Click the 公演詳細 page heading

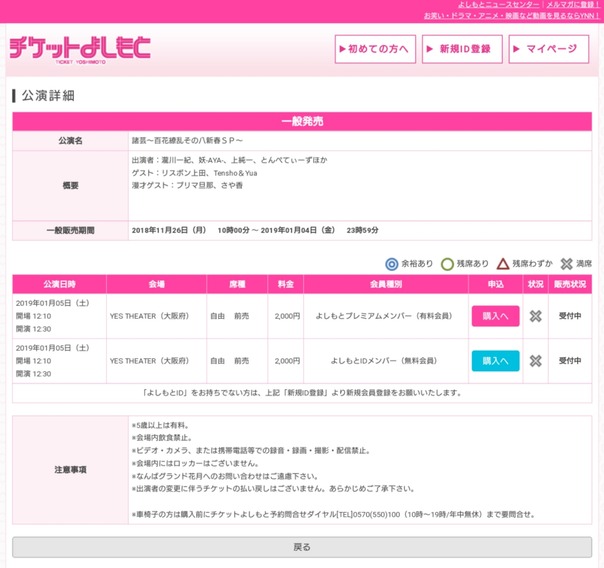(x=48, y=96)
